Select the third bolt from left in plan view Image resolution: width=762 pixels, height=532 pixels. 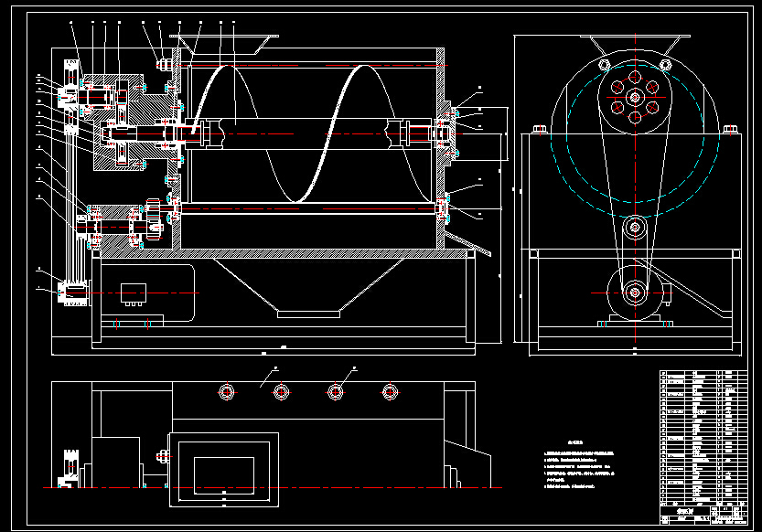tap(336, 392)
